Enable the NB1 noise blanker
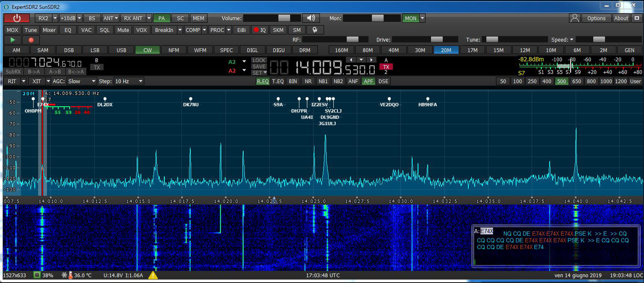 click(323, 81)
